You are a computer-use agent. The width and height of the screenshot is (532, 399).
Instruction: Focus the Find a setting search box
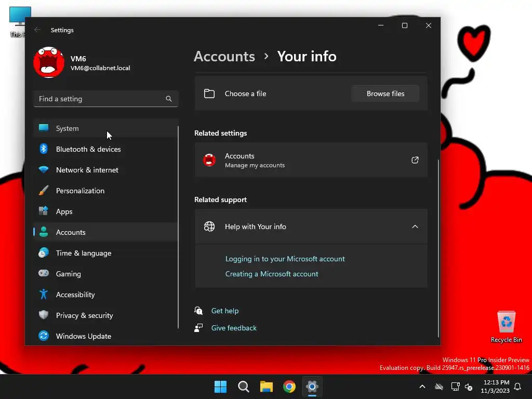pyautogui.click(x=106, y=99)
